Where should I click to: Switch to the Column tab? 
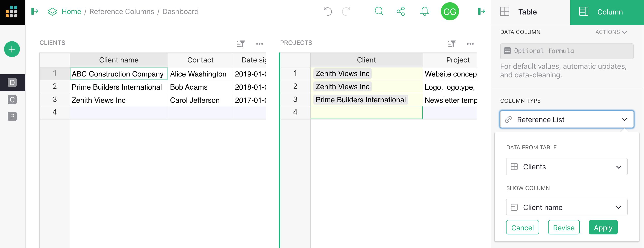610,11
